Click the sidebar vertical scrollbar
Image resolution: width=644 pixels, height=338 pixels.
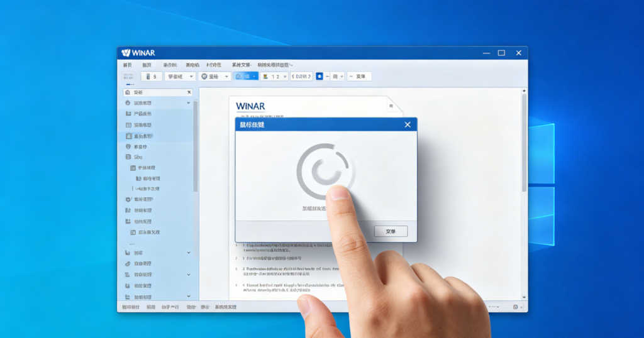click(196, 146)
